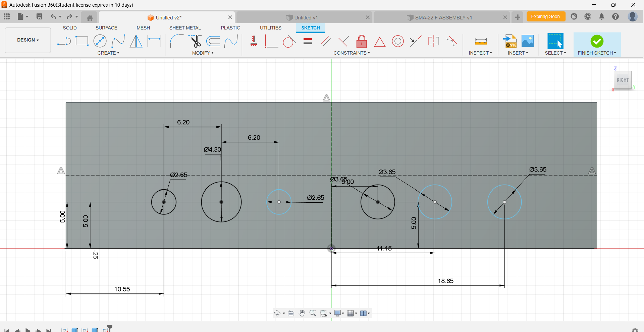Open the user profile avatar
Screen dimensions: 644x332
click(633, 16)
